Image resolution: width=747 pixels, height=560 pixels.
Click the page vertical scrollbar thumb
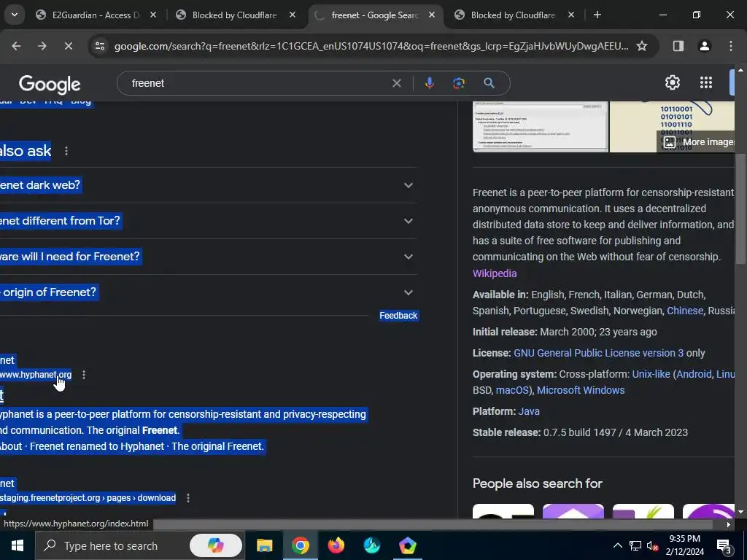pyautogui.click(x=740, y=209)
